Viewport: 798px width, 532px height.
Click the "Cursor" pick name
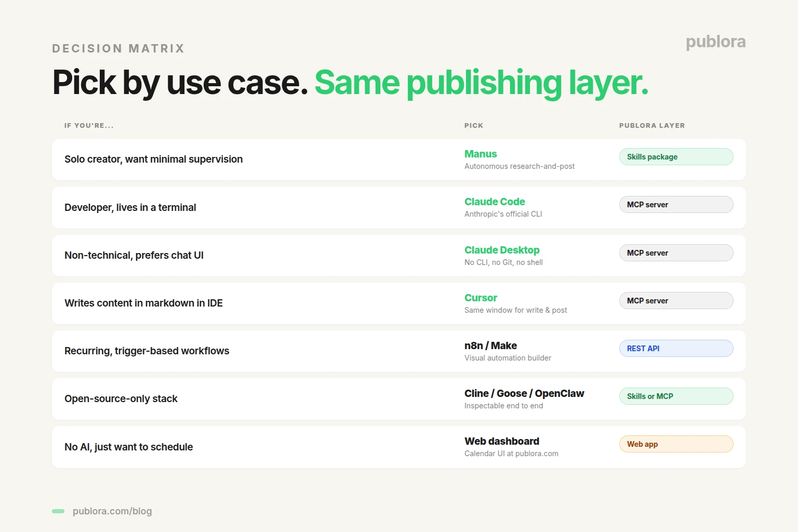pyautogui.click(x=481, y=298)
